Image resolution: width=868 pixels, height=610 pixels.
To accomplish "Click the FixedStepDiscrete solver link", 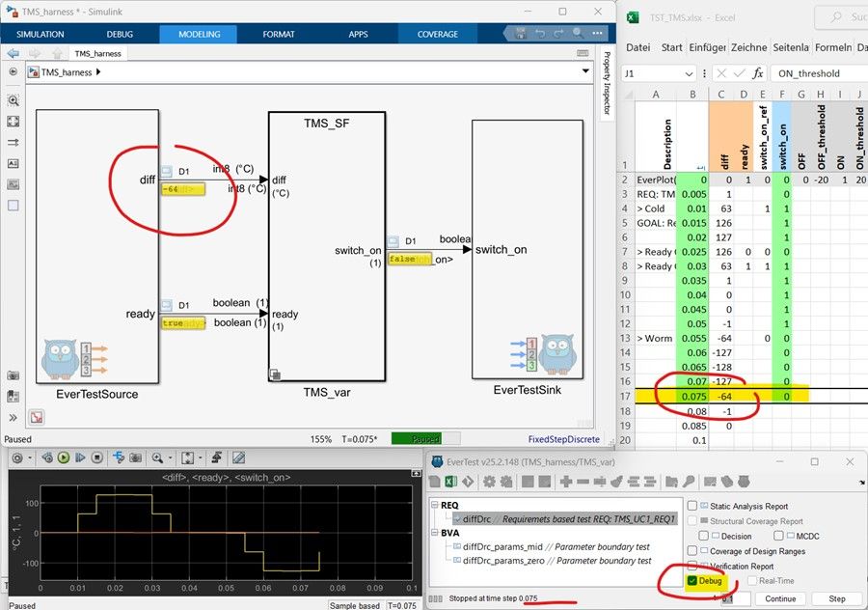I will [563, 439].
